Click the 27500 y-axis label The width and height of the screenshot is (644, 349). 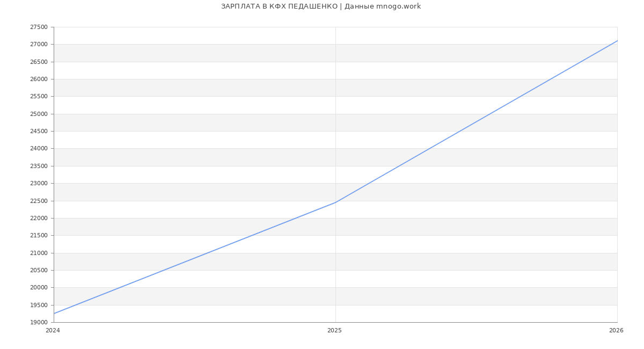point(39,27)
